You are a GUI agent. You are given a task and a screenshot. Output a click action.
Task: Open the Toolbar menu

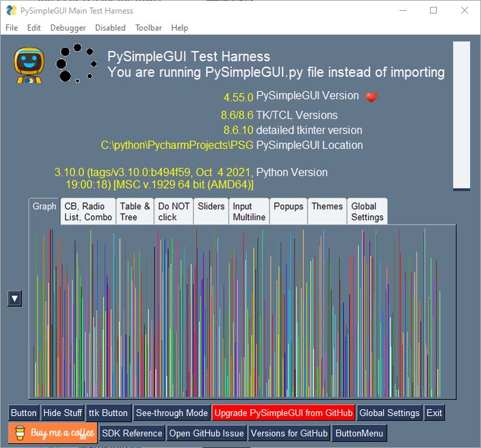coord(148,28)
